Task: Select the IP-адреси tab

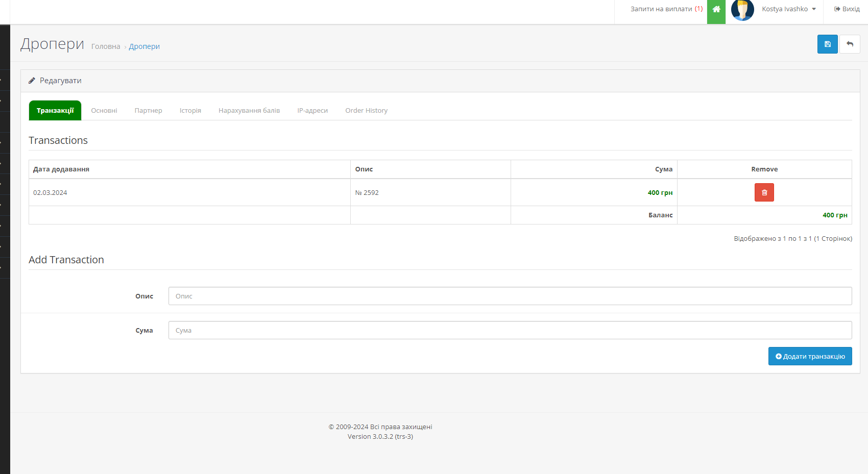Action: tap(312, 111)
